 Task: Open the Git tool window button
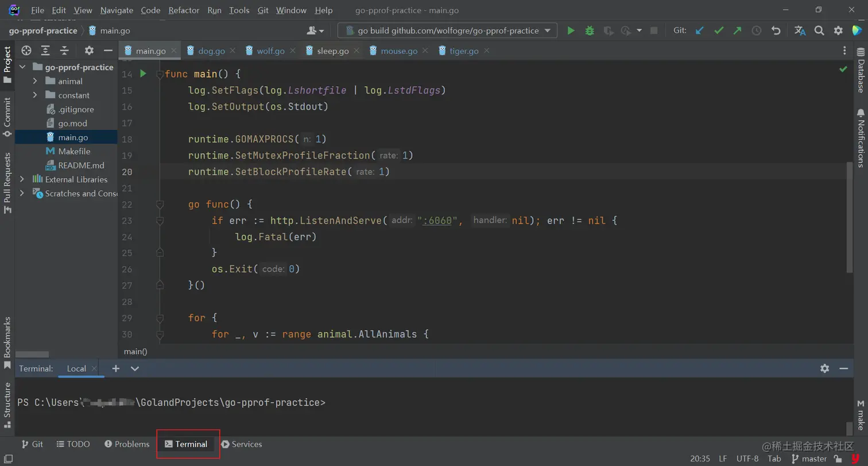point(32,444)
